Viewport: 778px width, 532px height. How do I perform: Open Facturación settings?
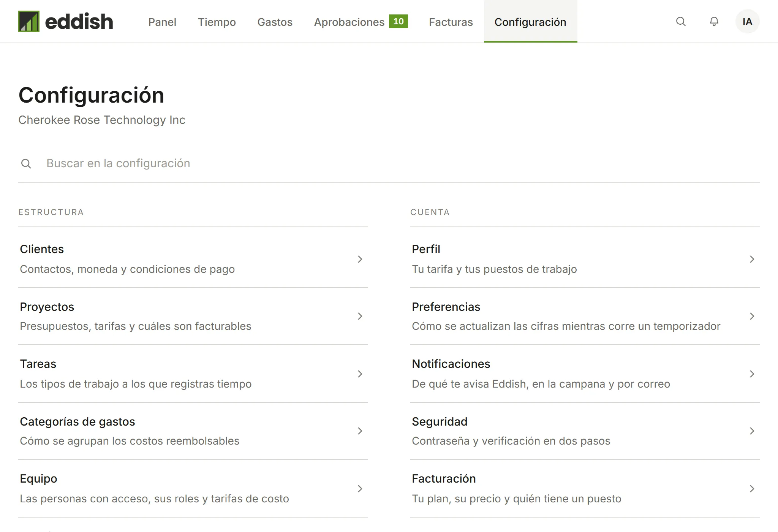coord(585,488)
